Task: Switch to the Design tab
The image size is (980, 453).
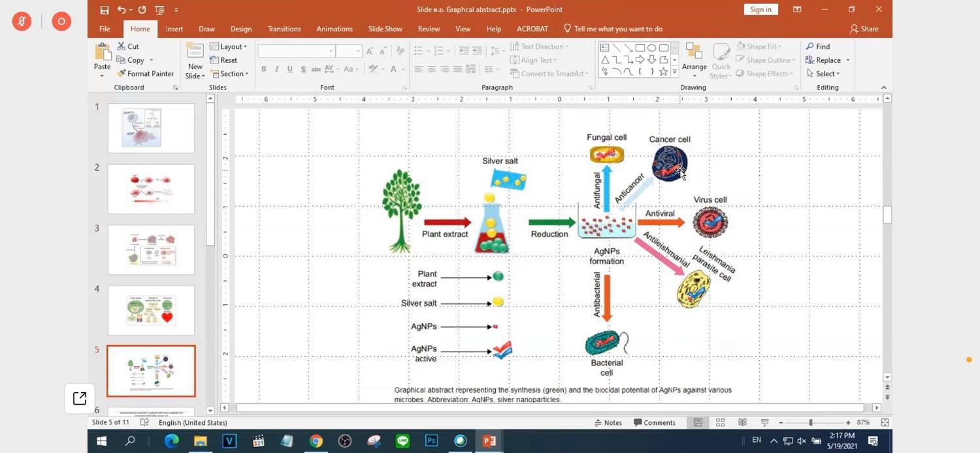Action: 241,29
